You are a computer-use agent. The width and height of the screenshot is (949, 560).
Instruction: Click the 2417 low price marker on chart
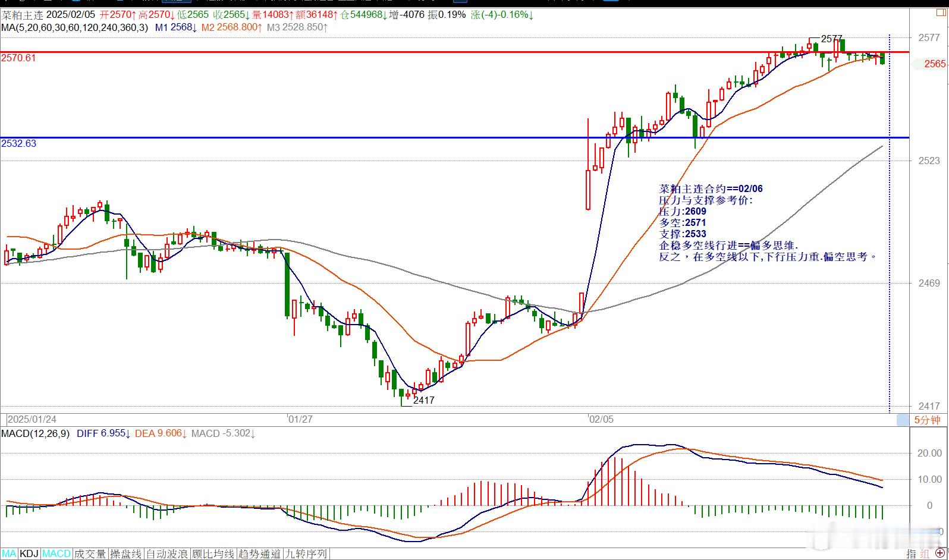click(423, 400)
